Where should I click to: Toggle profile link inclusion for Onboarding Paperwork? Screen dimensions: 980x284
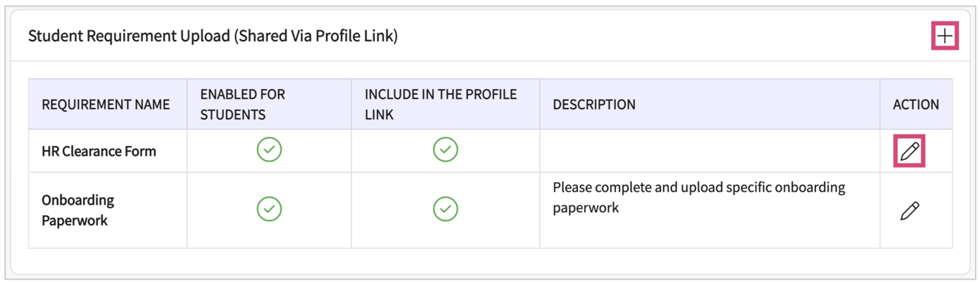tap(445, 209)
